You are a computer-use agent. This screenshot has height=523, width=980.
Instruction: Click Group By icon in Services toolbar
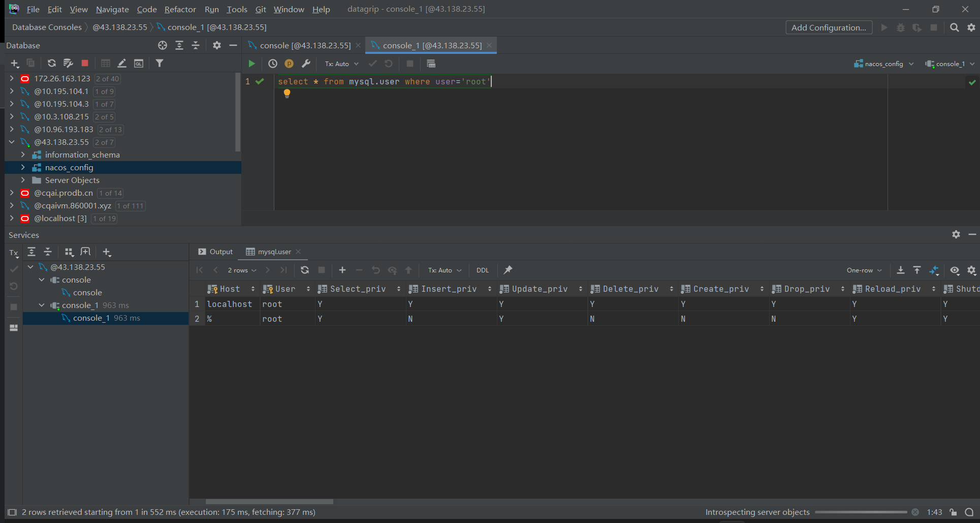coord(69,252)
